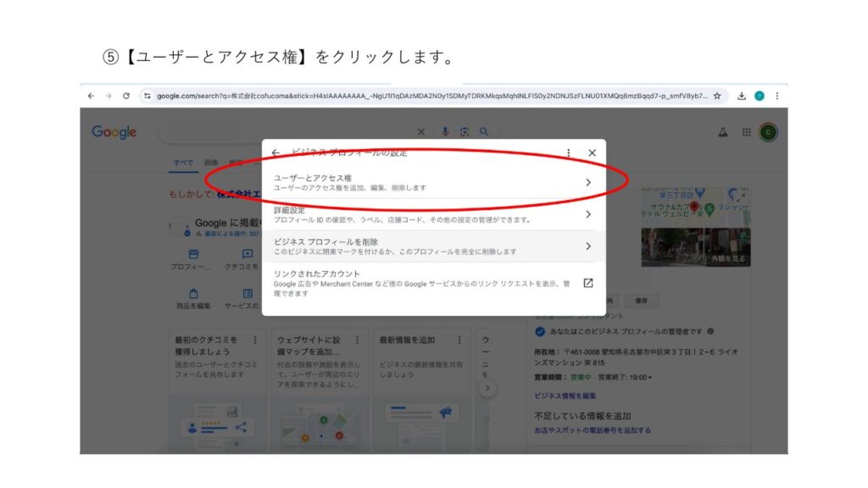Open the dialog's three-dot more options

coord(569,152)
